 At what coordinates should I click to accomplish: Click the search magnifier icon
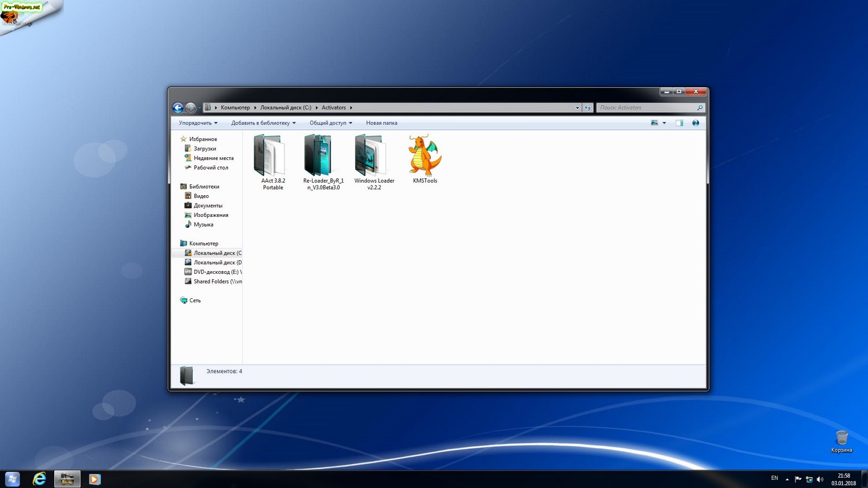[700, 108]
